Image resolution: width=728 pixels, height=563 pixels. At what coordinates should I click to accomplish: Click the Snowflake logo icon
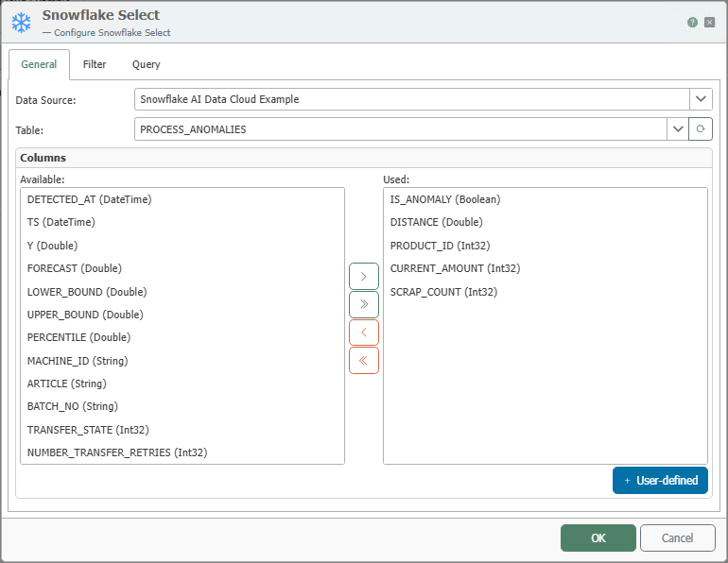click(22, 23)
